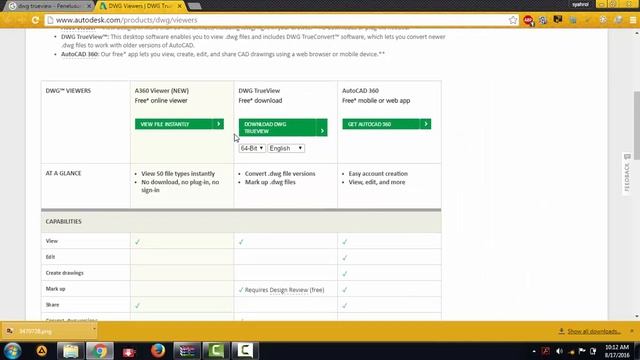Show hidden system tray icons
Viewport: 640px width, 360px height.
(x=534, y=351)
